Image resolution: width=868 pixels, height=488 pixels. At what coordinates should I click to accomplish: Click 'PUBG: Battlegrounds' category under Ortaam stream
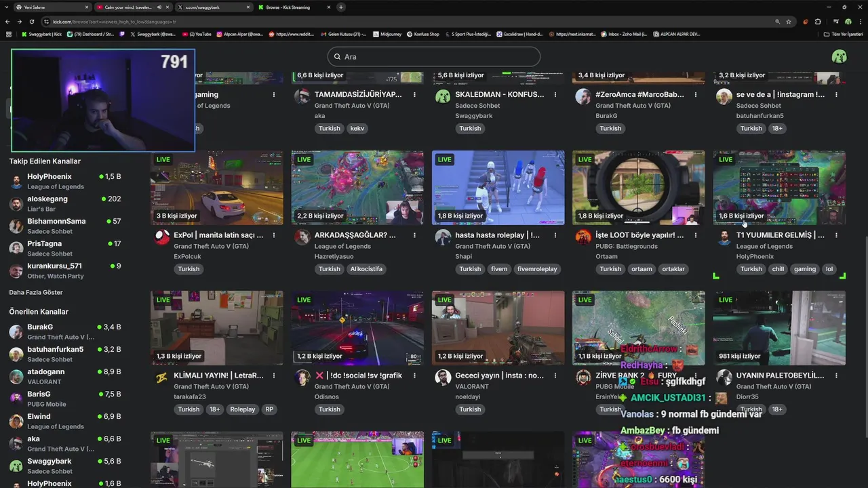tap(627, 247)
